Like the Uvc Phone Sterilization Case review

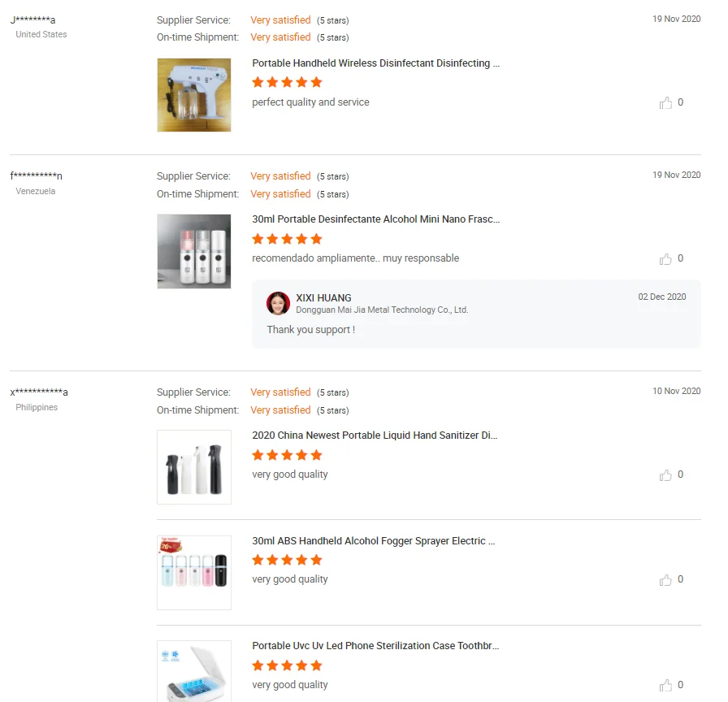pyautogui.click(x=666, y=685)
